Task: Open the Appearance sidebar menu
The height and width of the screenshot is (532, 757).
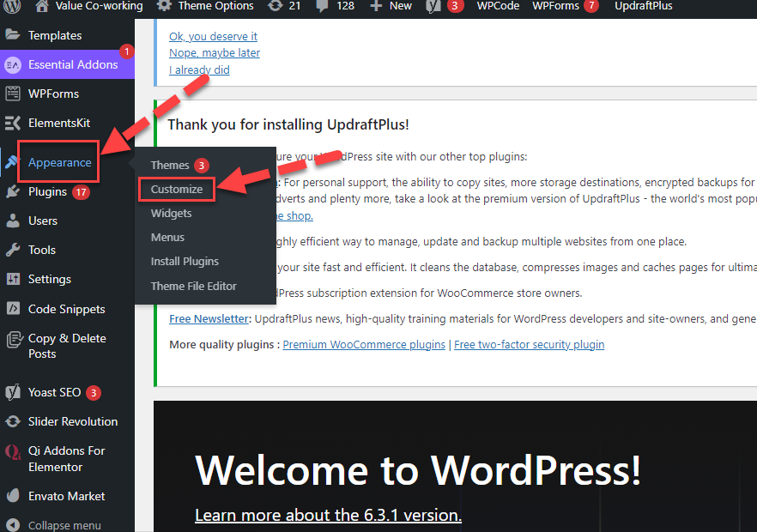Action: 59,162
